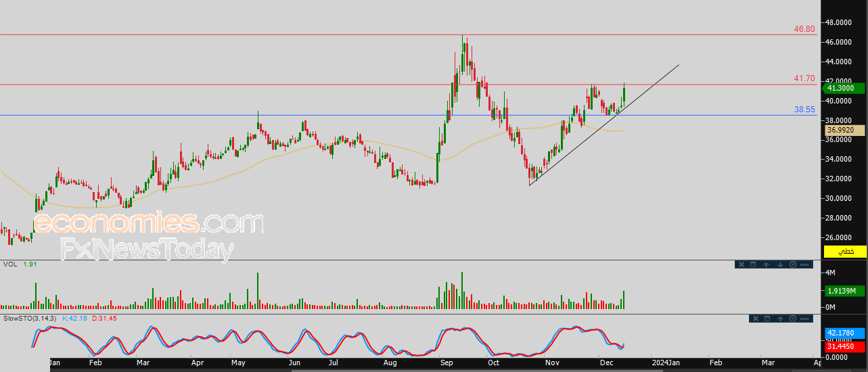Select the blue 38.55 support level label
This screenshot has width=868, height=372.
(x=804, y=110)
